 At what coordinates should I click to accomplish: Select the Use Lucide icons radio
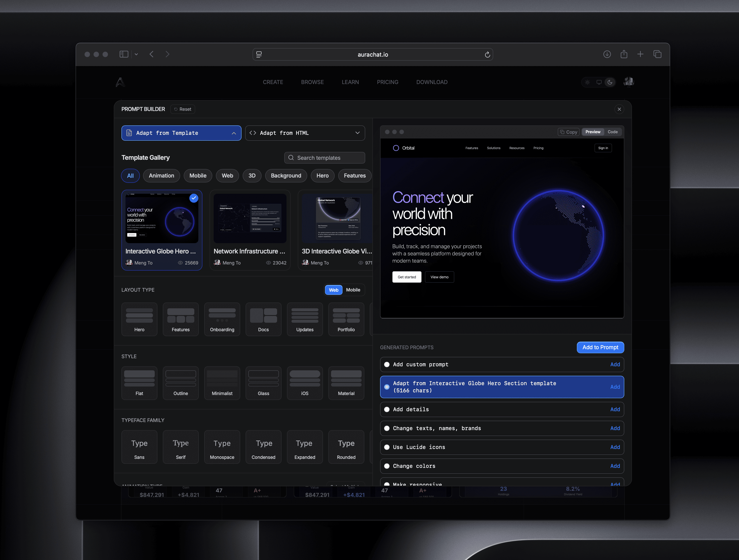tap(387, 447)
